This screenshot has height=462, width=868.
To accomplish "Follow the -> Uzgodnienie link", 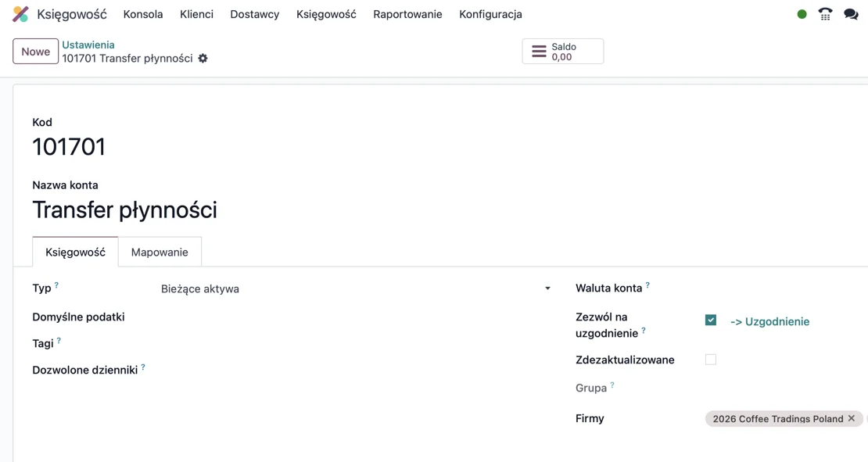I will pyautogui.click(x=769, y=321).
